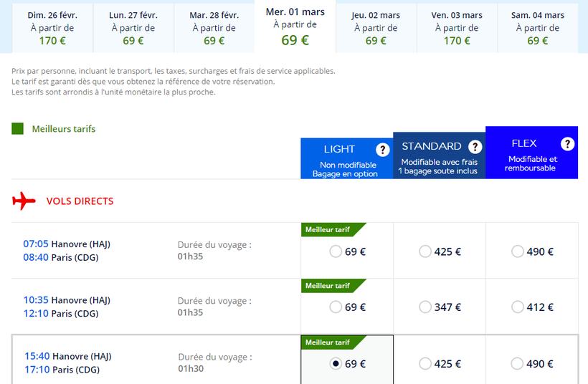
Task: Switch to Mar. 28 févr. date tab
Action: click(x=214, y=27)
